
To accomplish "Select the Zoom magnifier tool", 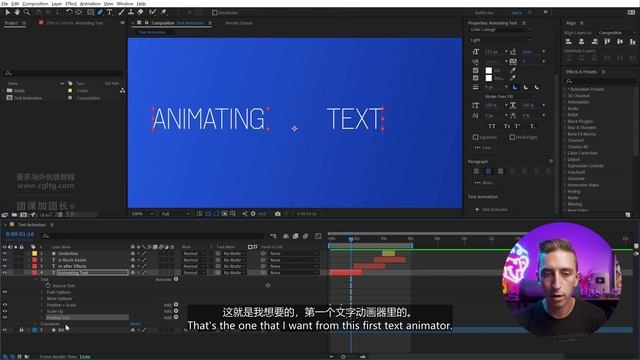I will tap(27, 13).
